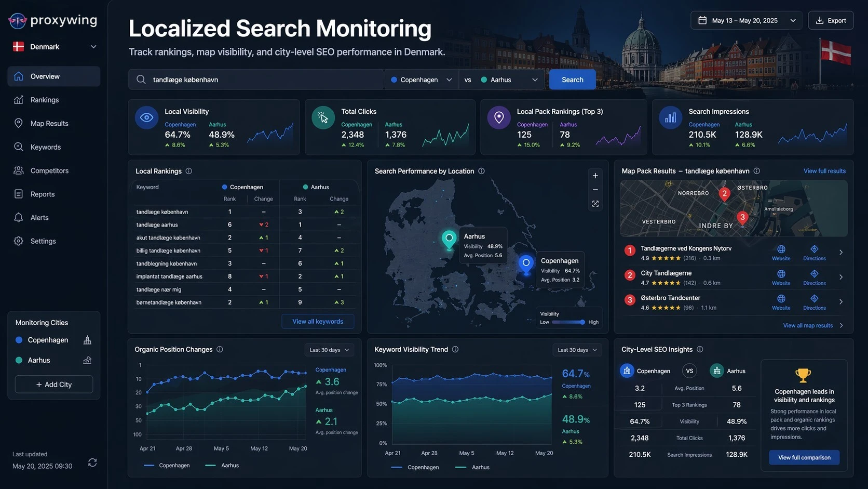This screenshot has width=868, height=489.
Task: Open the date range dropdown
Action: click(746, 20)
